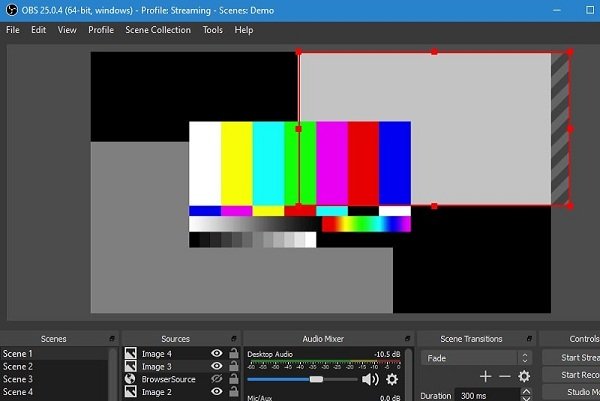Open the Profile menu

(x=101, y=30)
